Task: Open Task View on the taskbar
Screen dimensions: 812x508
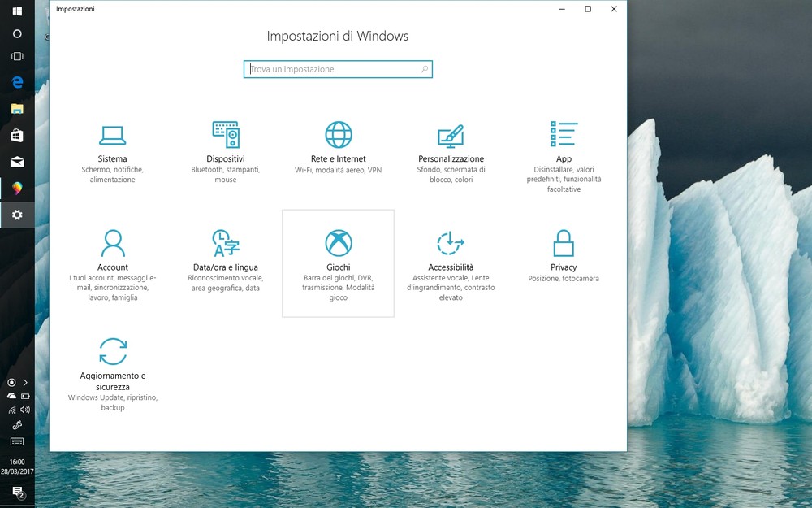Action: click(17, 56)
